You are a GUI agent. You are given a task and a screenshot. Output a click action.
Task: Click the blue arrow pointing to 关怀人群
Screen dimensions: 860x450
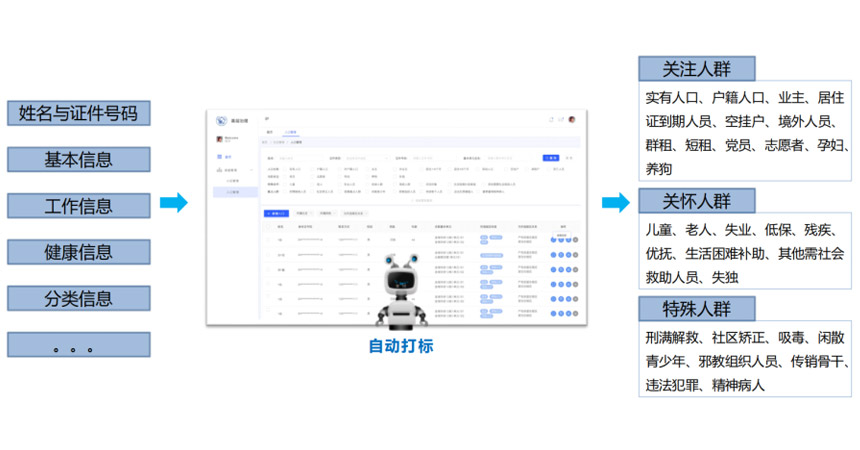coord(616,204)
